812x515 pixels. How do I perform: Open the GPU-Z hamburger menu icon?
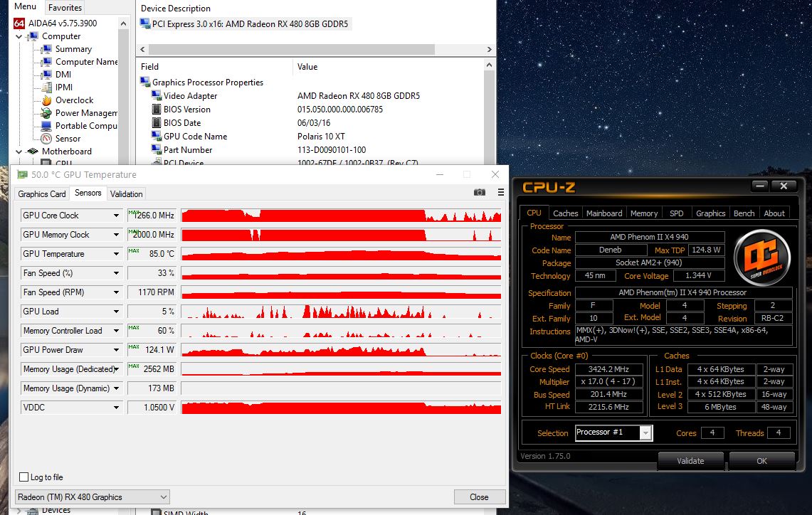coord(501,193)
